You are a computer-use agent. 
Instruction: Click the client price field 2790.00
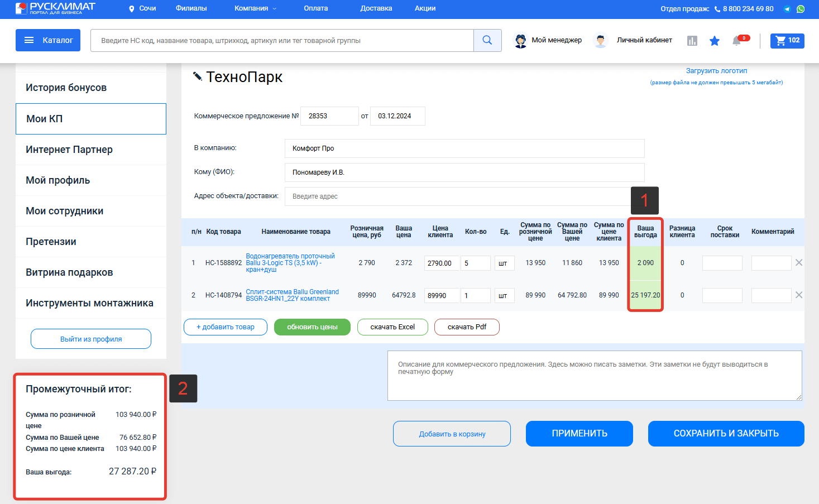coord(442,263)
